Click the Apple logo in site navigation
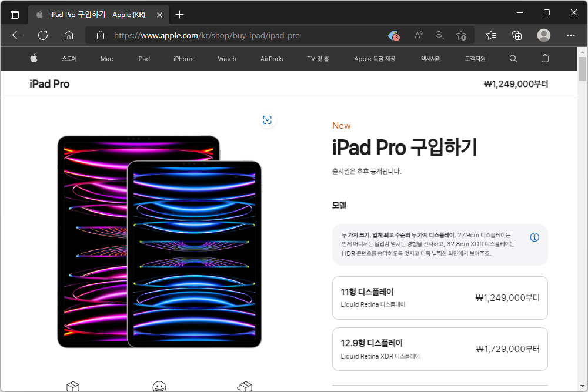 [x=34, y=58]
